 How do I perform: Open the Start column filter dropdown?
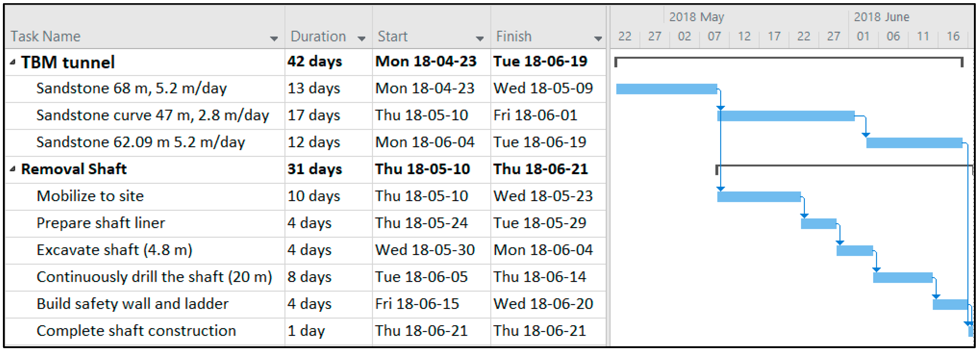coord(480,38)
